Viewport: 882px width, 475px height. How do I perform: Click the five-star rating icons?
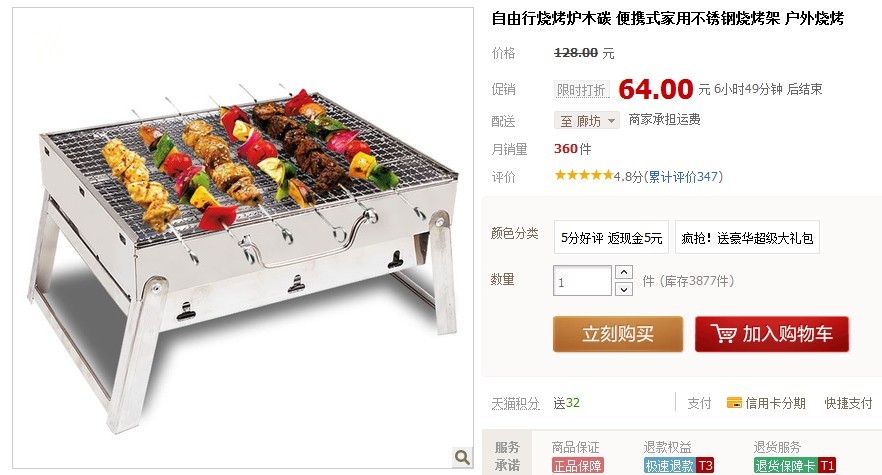click(583, 176)
